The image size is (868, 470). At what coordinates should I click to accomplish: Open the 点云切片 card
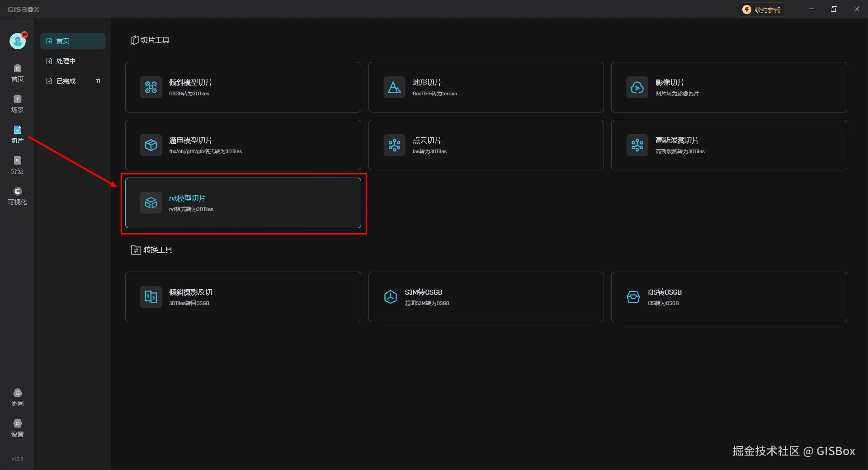pyautogui.click(x=486, y=145)
